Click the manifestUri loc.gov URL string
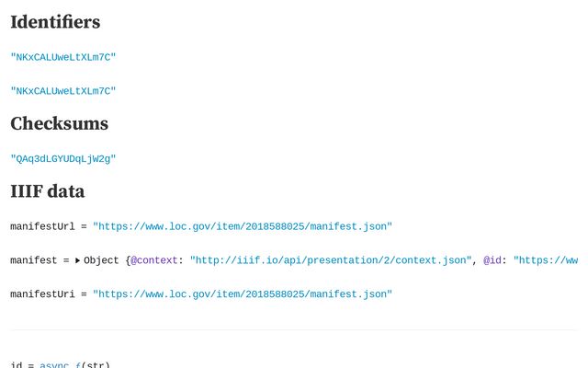The height and width of the screenshot is (368, 588). point(243,294)
